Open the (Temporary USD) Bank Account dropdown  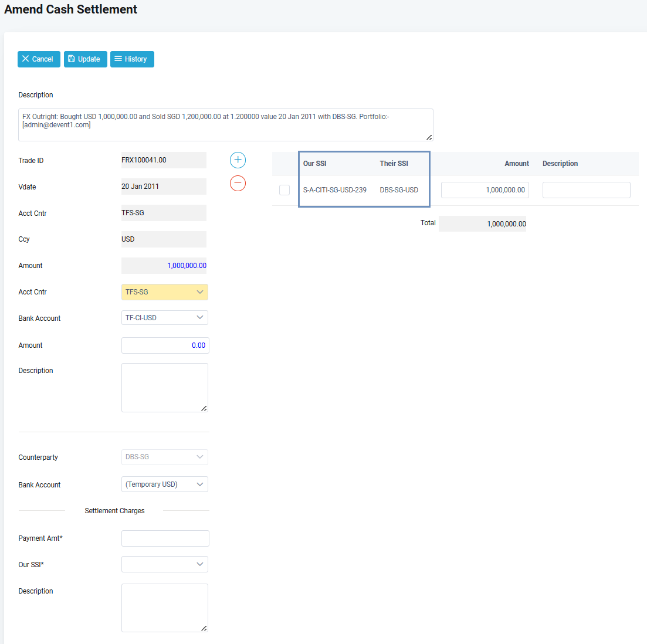pyautogui.click(x=165, y=484)
